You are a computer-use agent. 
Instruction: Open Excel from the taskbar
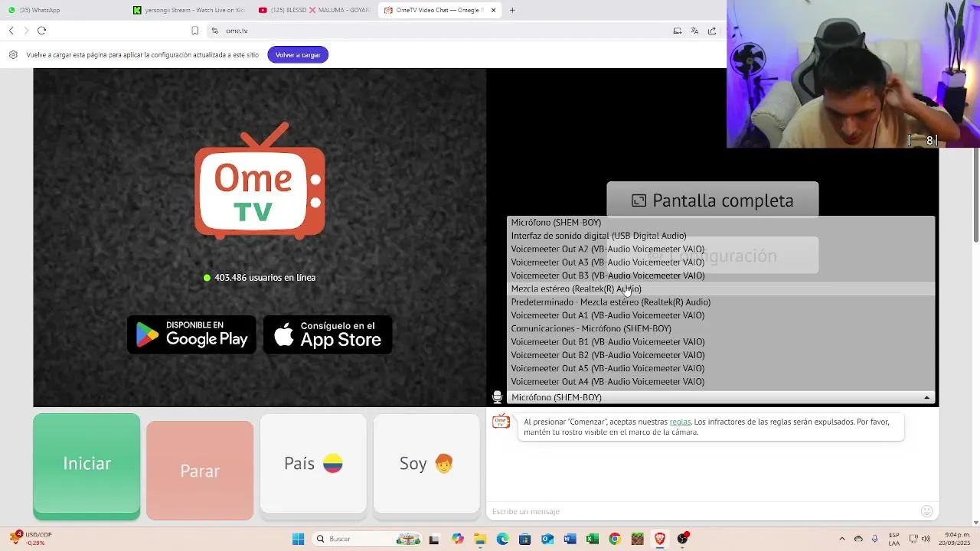[592, 539]
